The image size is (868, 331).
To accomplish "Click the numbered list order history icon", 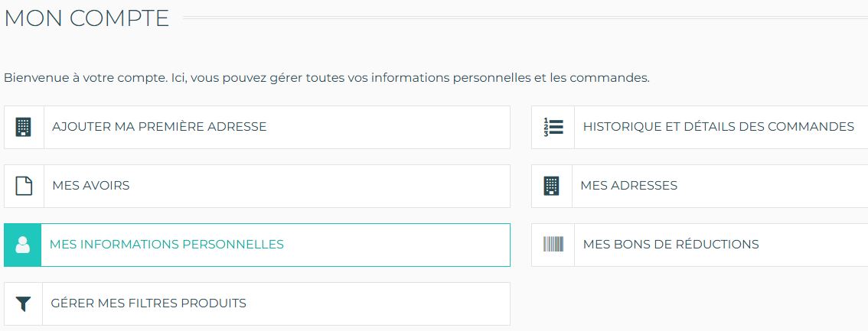I will (x=553, y=127).
